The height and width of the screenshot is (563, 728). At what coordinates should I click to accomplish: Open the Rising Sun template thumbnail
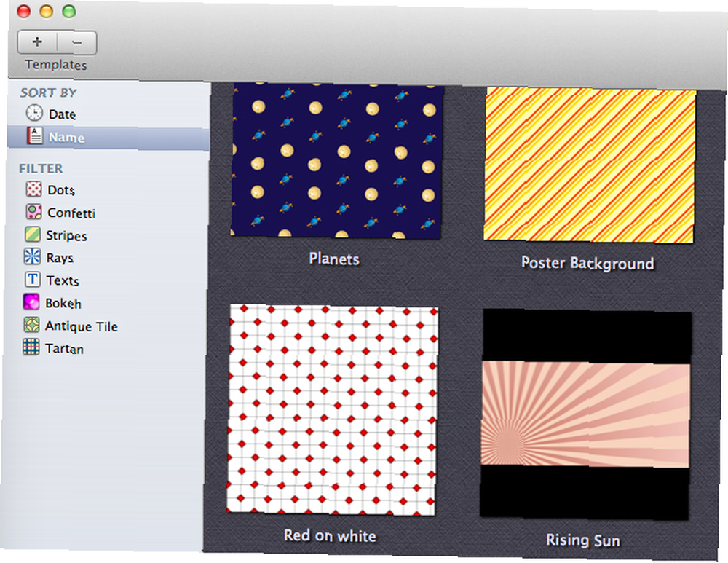pyautogui.click(x=585, y=414)
